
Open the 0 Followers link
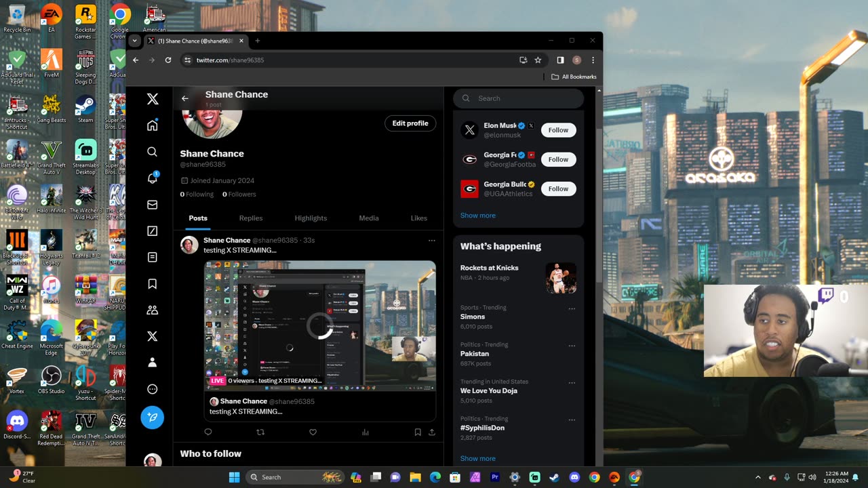pos(239,195)
